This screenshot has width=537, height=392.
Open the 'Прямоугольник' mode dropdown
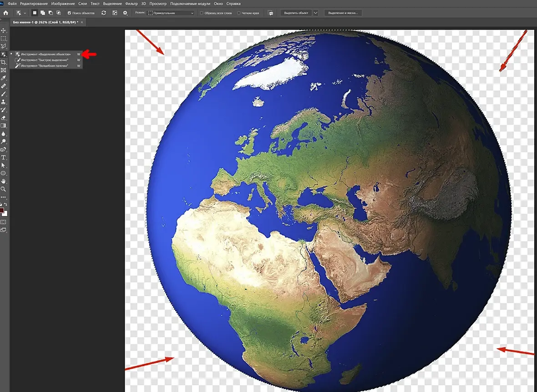tap(171, 13)
